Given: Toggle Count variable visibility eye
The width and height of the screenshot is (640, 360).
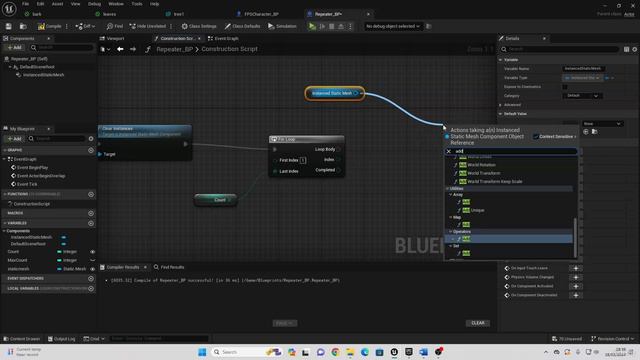Looking at the screenshot, I should click(93, 252).
